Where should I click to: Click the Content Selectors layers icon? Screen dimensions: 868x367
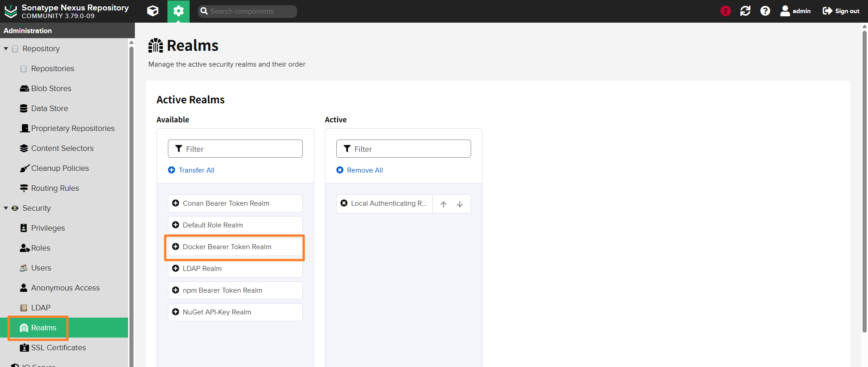24,148
